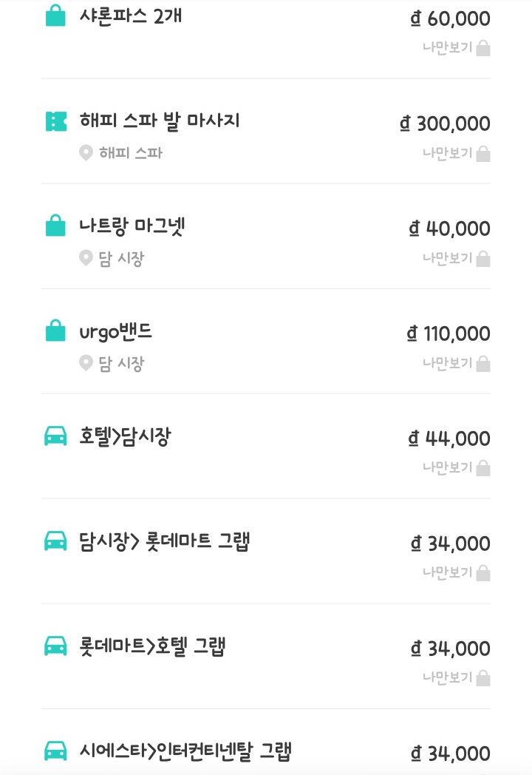Open the 롯데마트>호텔 그랩 expense entry
The width and height of the screenshot is (532, 775).
(152, 647)
